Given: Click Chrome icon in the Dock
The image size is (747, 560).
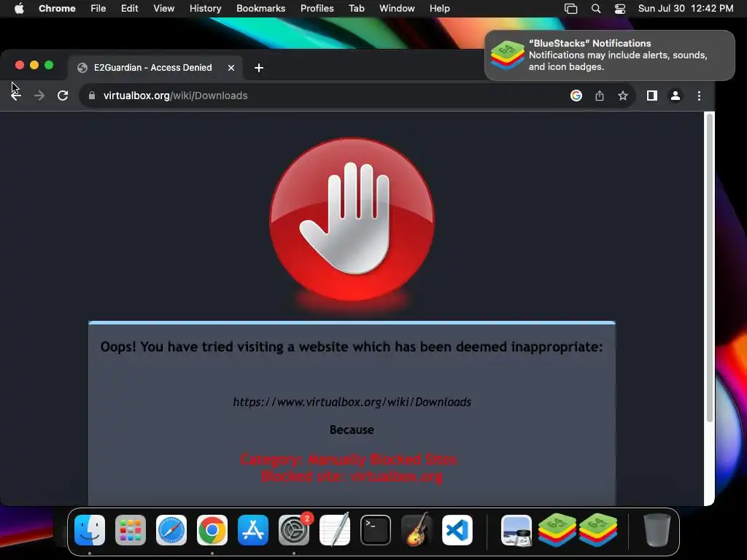Looking at the screenshot, I should (212, 530).
